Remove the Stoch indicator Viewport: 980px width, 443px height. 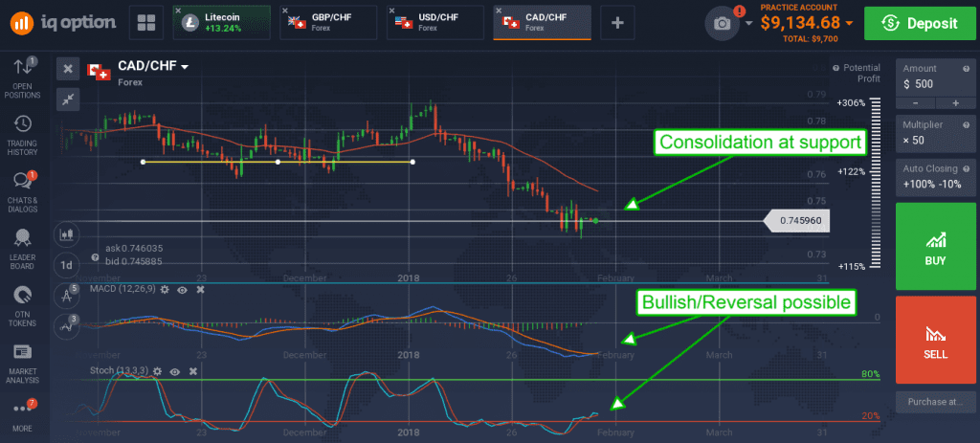193,371
